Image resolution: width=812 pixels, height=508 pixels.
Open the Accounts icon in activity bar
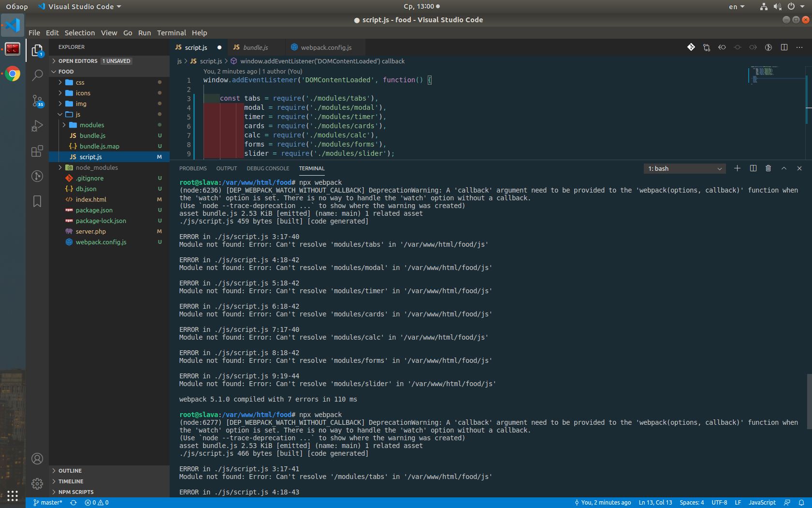click(x=37, y=459)
